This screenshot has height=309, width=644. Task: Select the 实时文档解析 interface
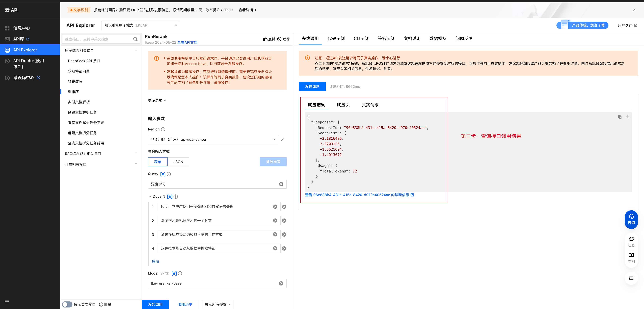click(78, 102)
